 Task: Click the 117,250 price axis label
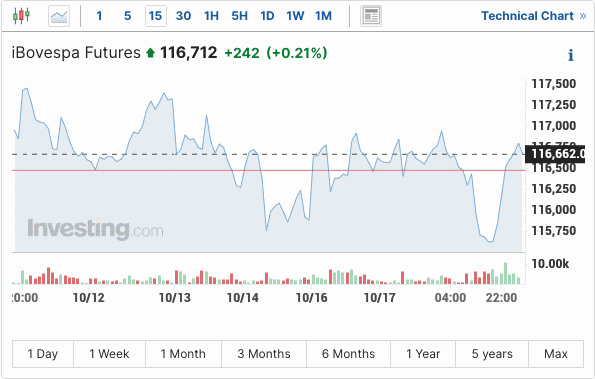(554, 105)
